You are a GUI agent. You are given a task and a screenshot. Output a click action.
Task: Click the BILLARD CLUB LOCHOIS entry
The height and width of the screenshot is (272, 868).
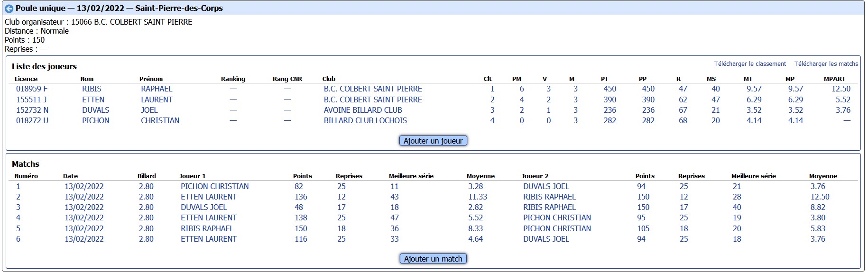pyautogui.click(x=365, y=120)
